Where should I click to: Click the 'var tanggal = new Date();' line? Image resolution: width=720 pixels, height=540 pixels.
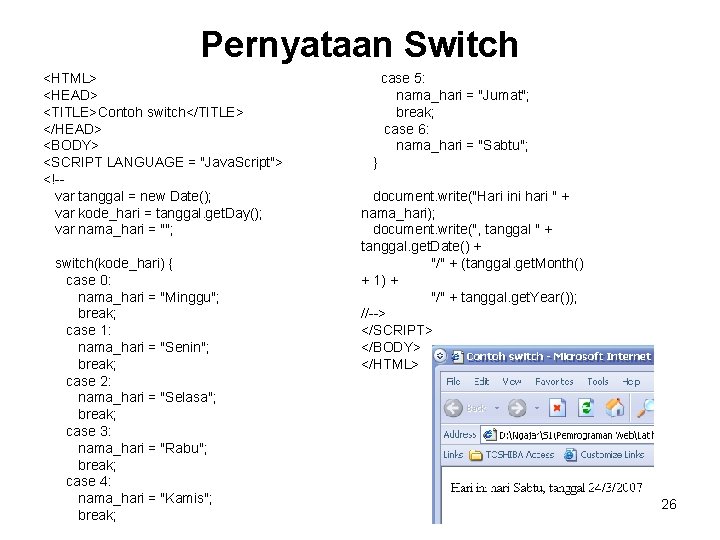coord(132,197)
